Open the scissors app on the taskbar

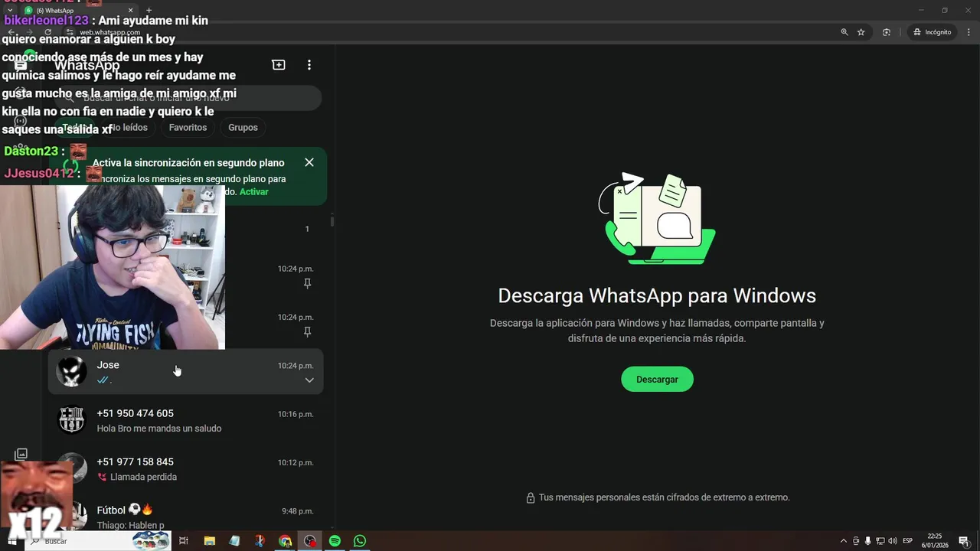click(260, 541)
